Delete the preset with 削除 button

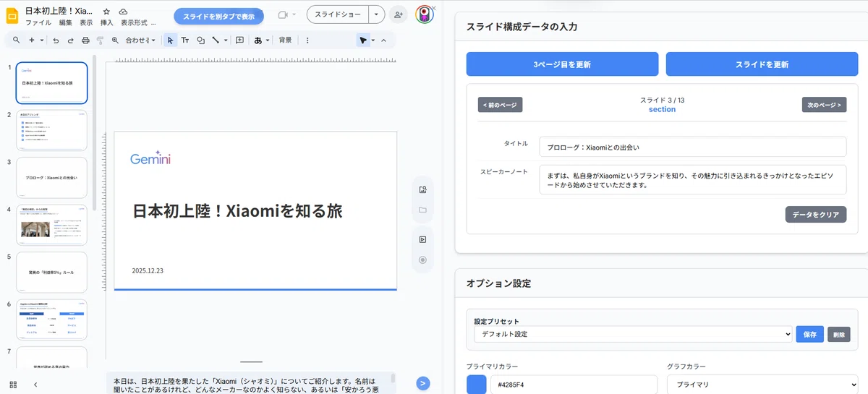point(839,335)
